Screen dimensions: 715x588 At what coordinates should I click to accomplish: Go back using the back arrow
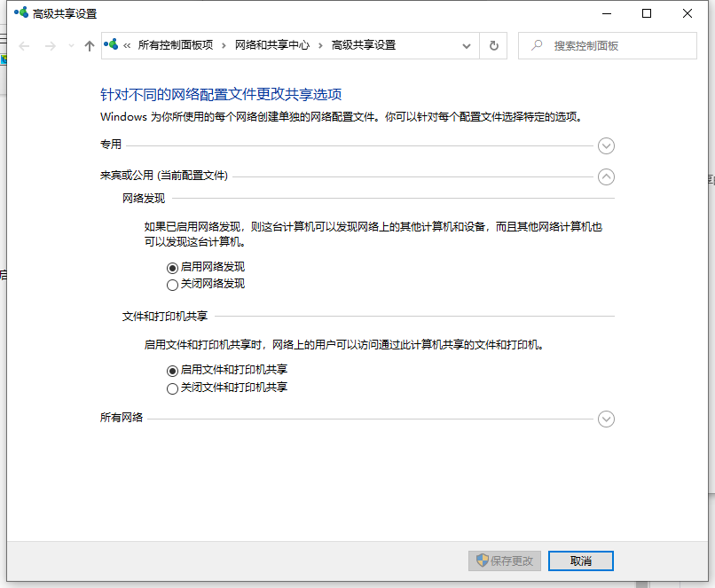pos(24,46)
